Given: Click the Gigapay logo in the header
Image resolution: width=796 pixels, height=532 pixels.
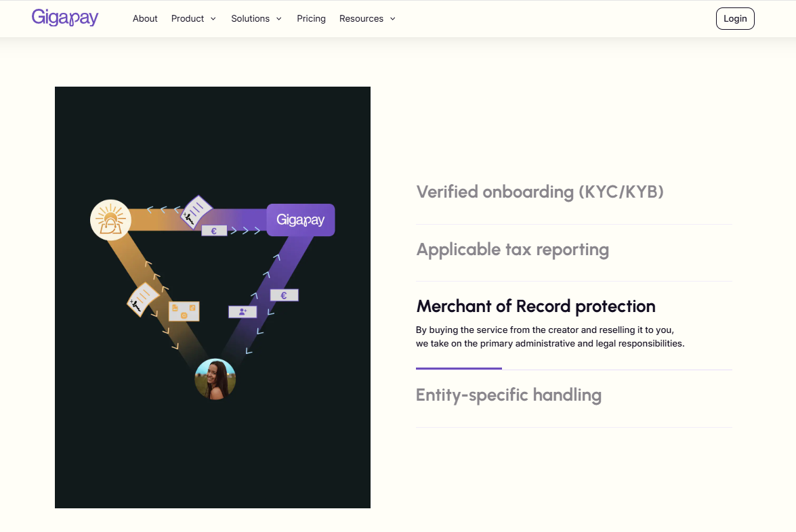Looking at the screenshot, I should tap(65, 18).
